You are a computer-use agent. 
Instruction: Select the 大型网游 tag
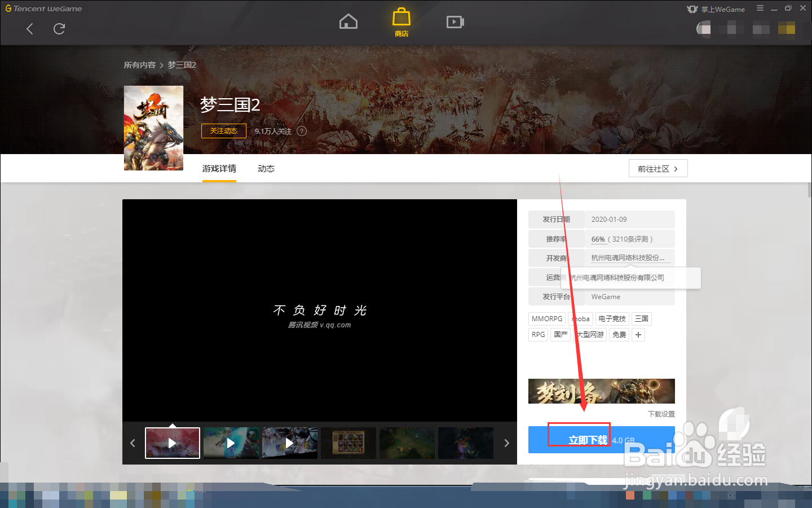(590, 335)
